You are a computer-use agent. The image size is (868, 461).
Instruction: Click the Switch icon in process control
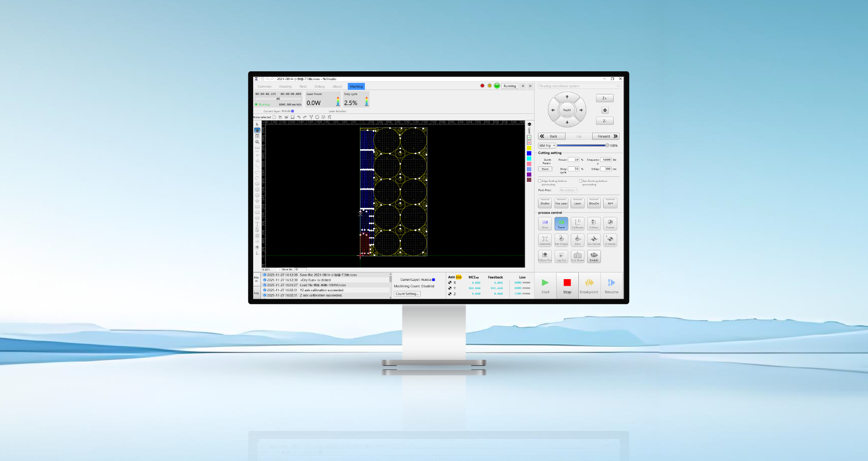594,256
